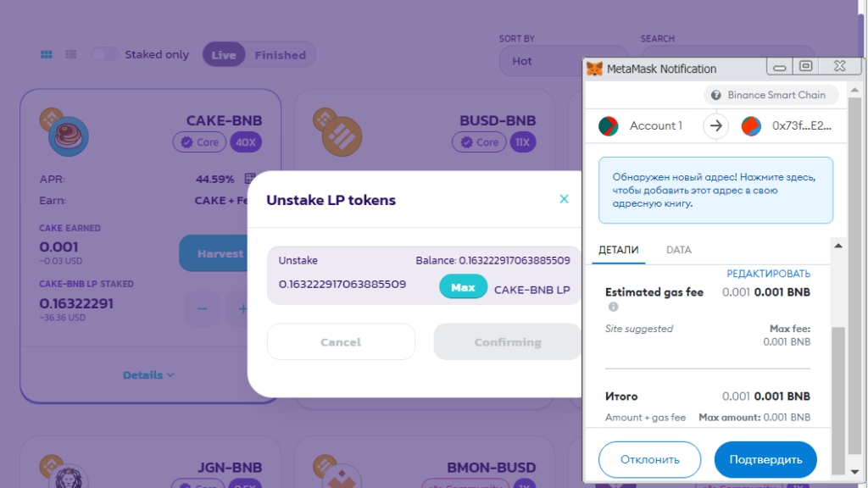The width and height of the screenshot is (868, 488).
Task: Switch to grid card view icon
Action: tap(47, 54)
